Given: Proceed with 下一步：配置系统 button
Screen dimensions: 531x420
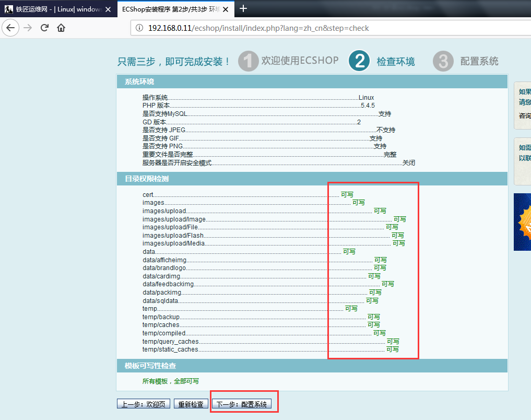Looking at the screenshot, I should tap(242, 404).
